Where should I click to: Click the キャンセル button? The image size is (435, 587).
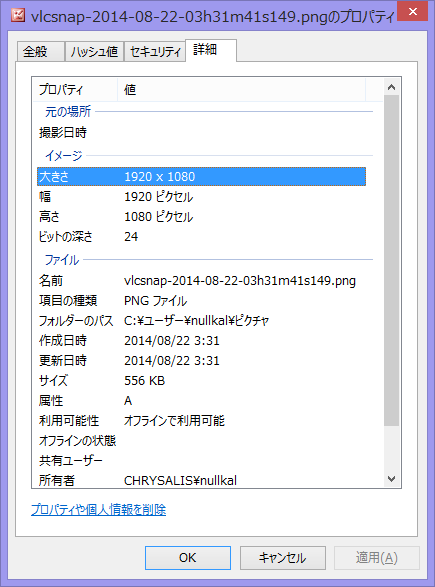(283, 558)
